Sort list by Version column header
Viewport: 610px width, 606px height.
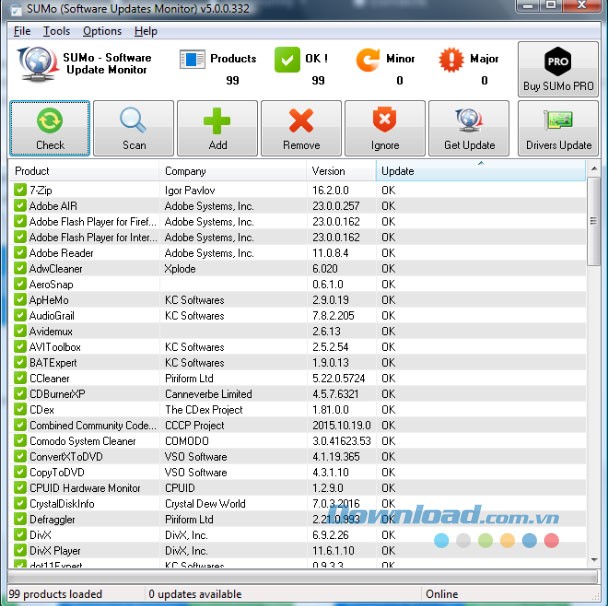(341, 171)
